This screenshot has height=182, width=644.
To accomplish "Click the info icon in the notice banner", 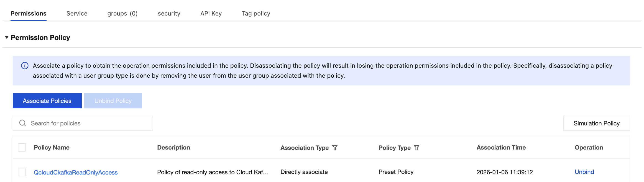I will [x=25, y=66].
